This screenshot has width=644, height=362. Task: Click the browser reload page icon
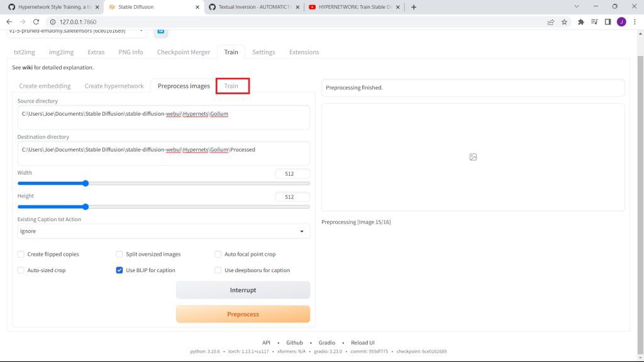click(36, 21)
